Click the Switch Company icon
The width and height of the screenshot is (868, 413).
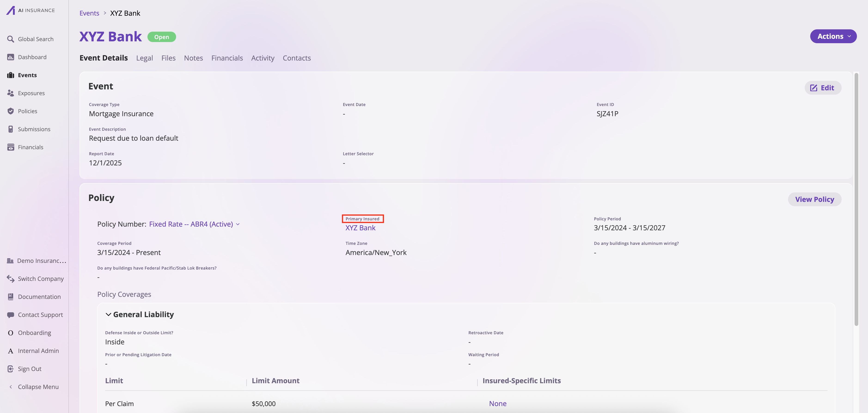[x=10, y=279]
